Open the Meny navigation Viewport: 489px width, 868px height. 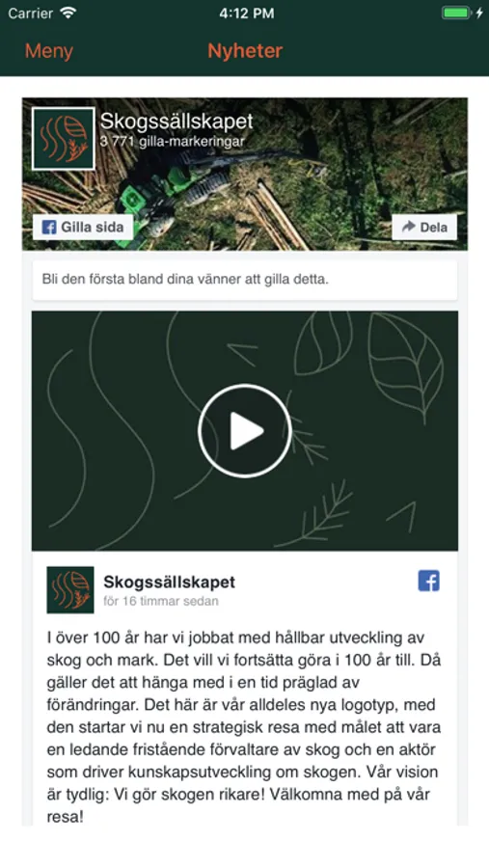coord(49,51)
